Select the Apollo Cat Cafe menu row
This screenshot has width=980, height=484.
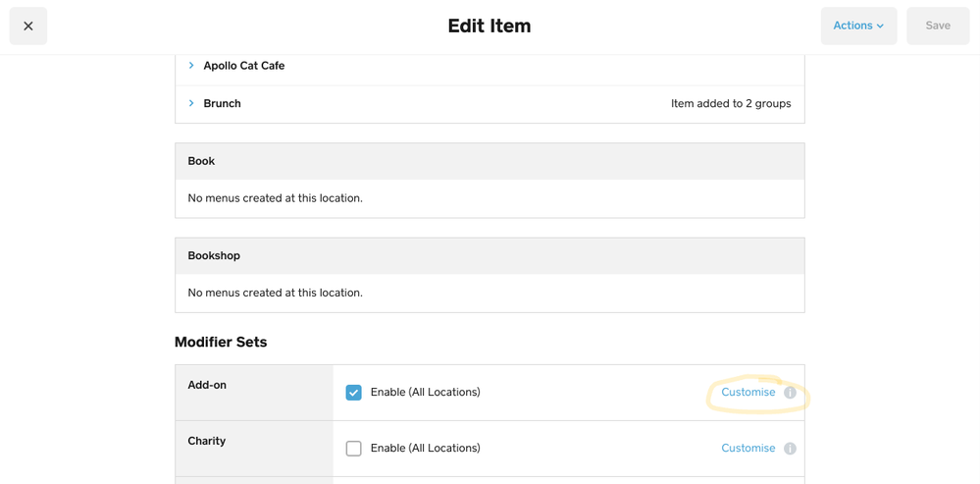click(244, 66)
